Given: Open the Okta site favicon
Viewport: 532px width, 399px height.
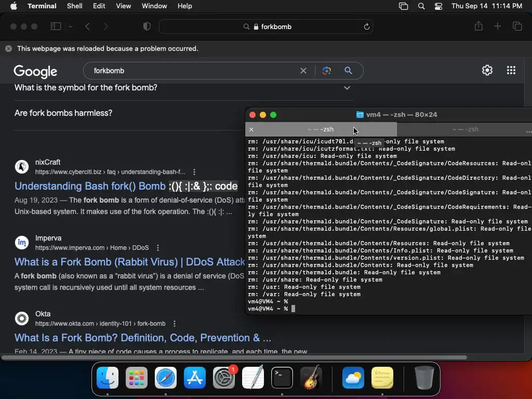Looking at the screenshot, I should click(x=22, y=318).
